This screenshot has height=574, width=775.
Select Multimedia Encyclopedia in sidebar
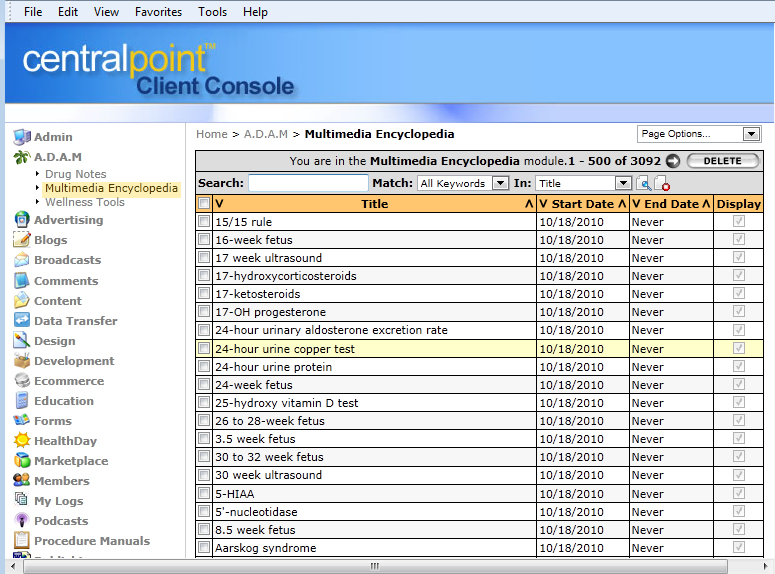tap(111, 188)
